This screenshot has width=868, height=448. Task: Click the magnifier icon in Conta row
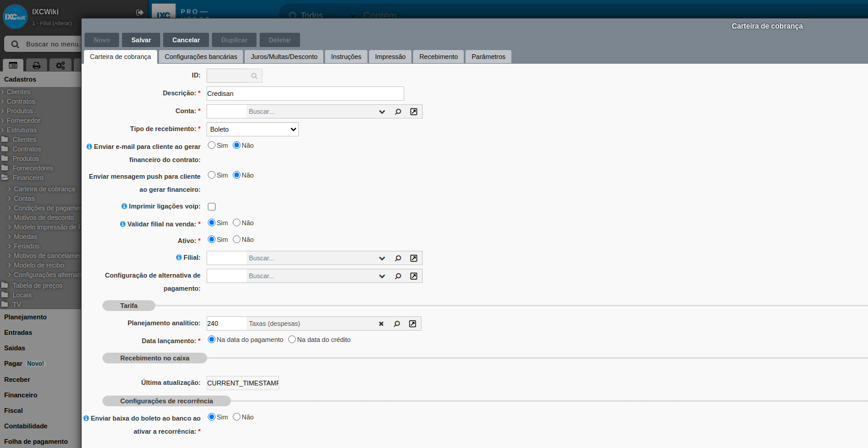coord(398,111)
